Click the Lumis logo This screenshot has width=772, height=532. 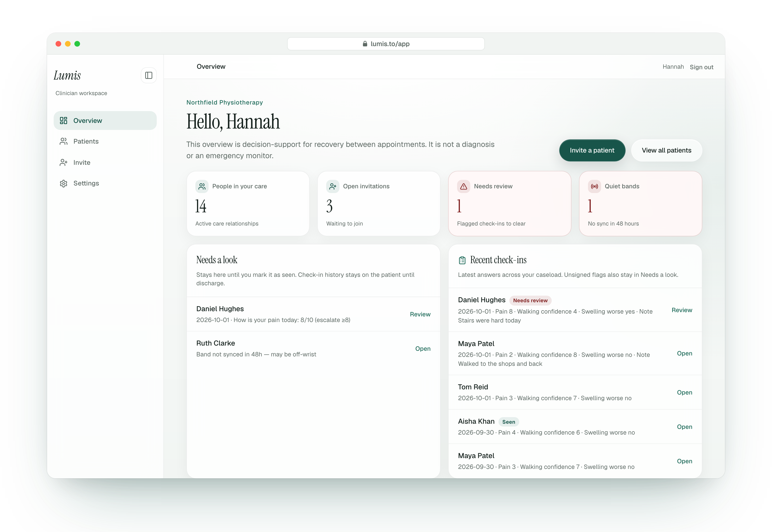pyautogui.click(x=67, y=75)
